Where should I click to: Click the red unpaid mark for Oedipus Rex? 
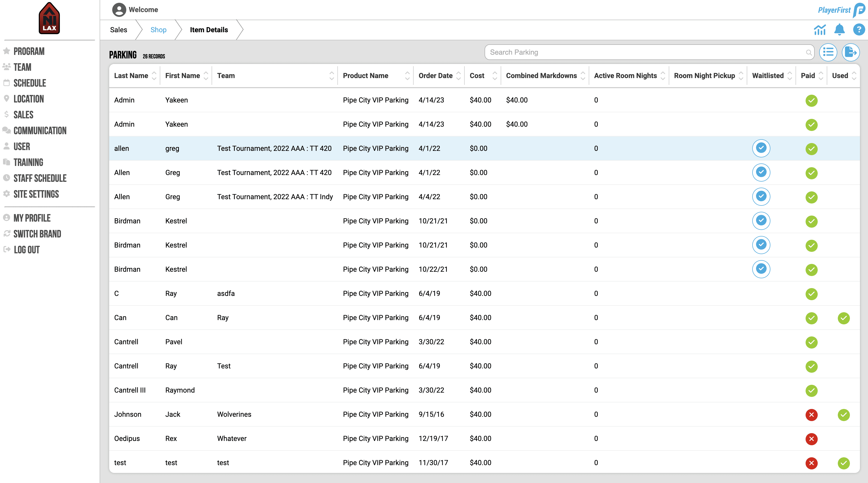coord(811,439)
